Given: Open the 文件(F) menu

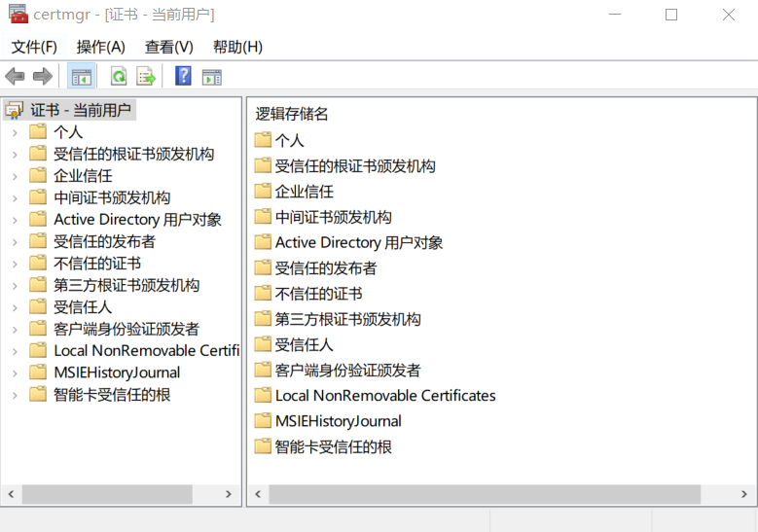Looking at the screenshot, I should (x=34, y=47).
